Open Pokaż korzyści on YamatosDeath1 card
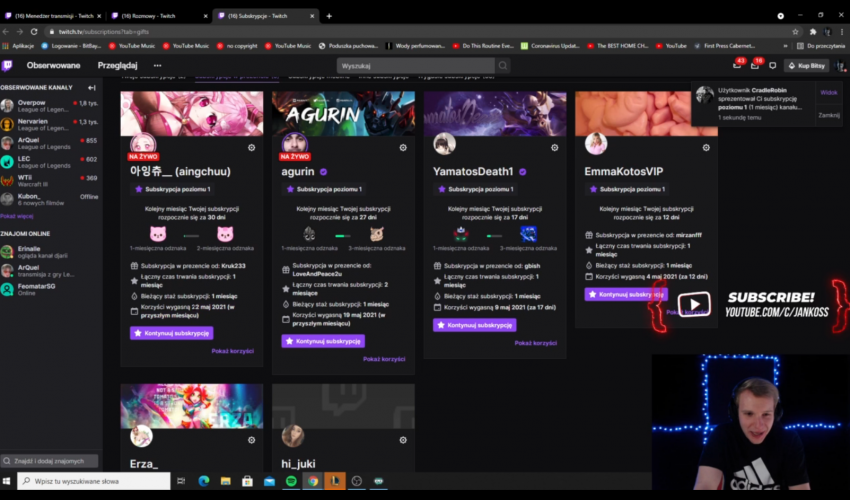The image size is (850, 500). click(536, 343)
